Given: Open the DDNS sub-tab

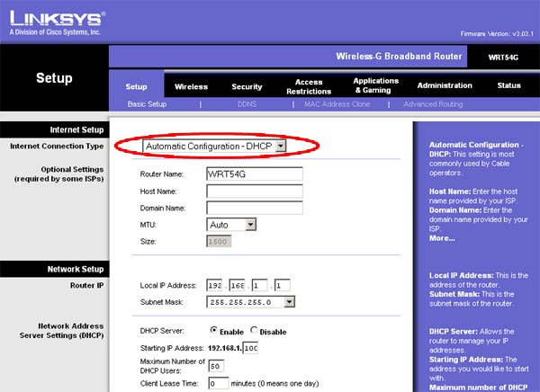Looking at the screenshot, I should (247, 104).
